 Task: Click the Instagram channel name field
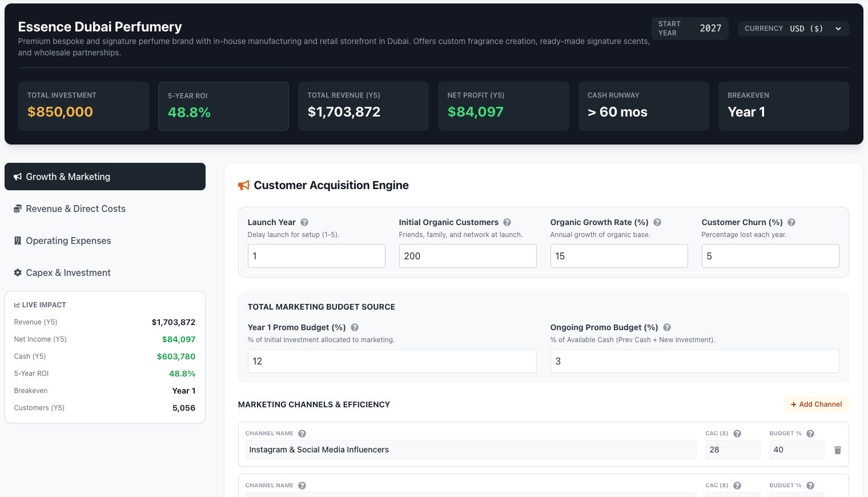tap(471, 450)
